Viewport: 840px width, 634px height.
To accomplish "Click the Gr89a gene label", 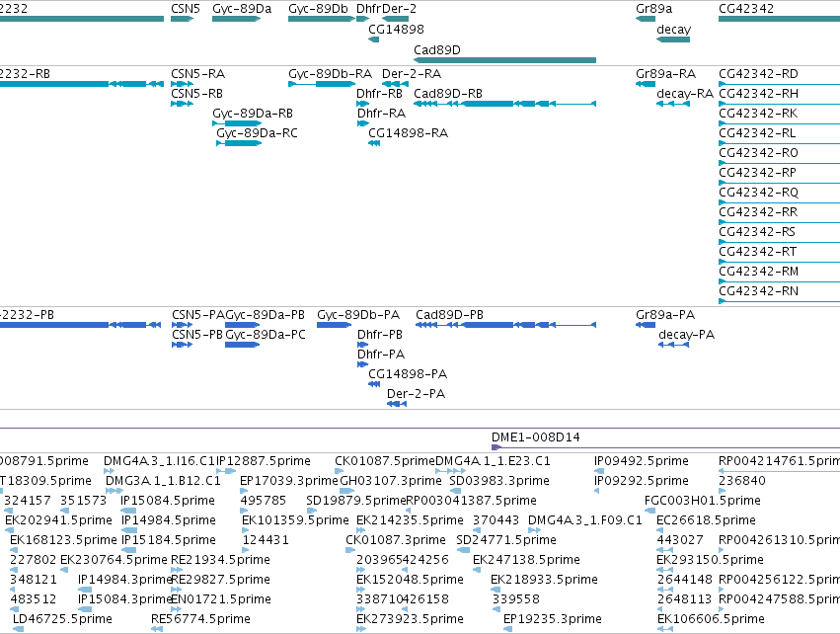I will [653, 9].
